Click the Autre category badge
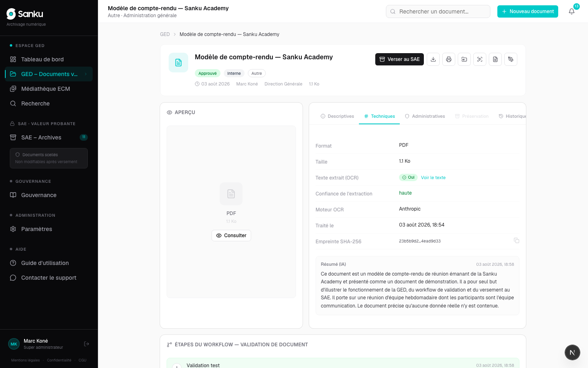588x368 pixels. coord(257,73)
